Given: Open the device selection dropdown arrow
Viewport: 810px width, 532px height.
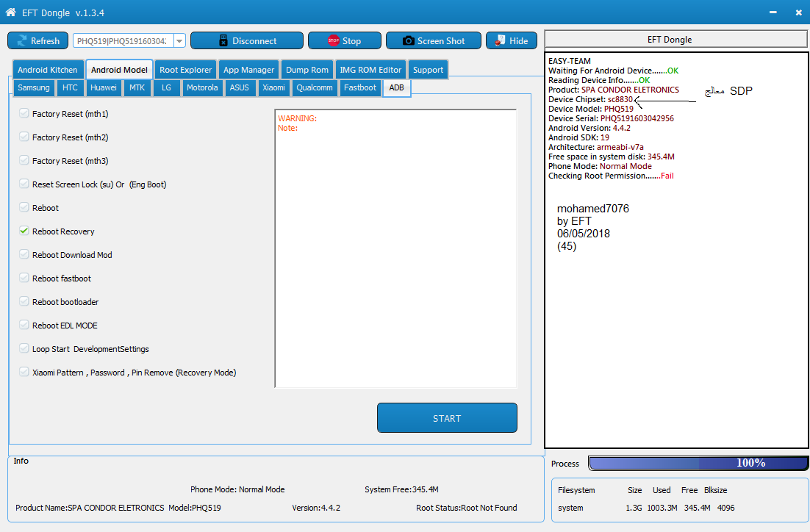Looking at the screenshot, I should tap(179, 41).
